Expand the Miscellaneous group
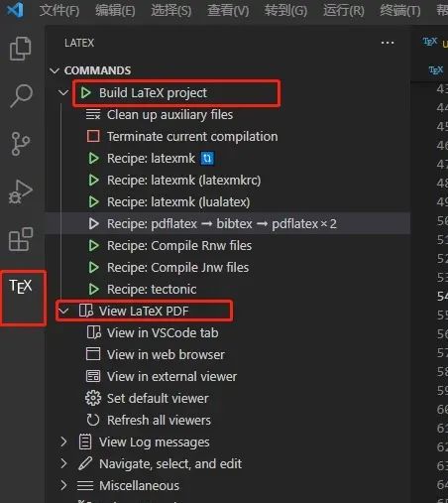Viewport: 448px width, 503px height. click(63, 485)
